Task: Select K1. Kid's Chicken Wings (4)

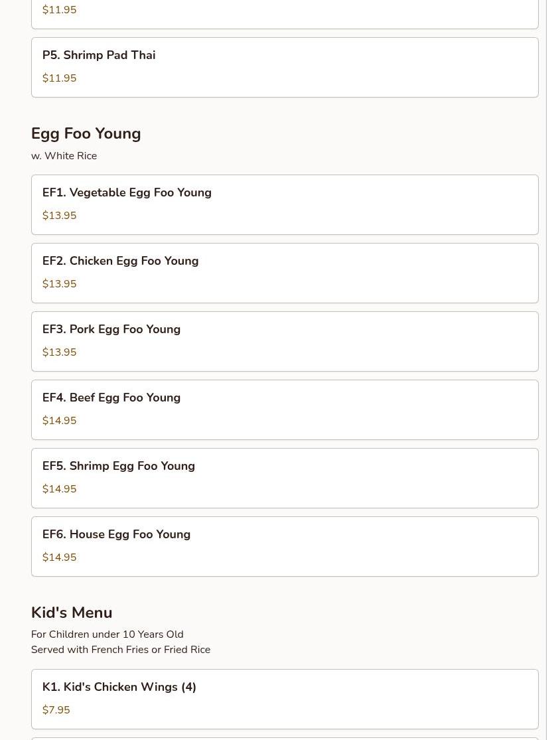Action: pos(285,700)
